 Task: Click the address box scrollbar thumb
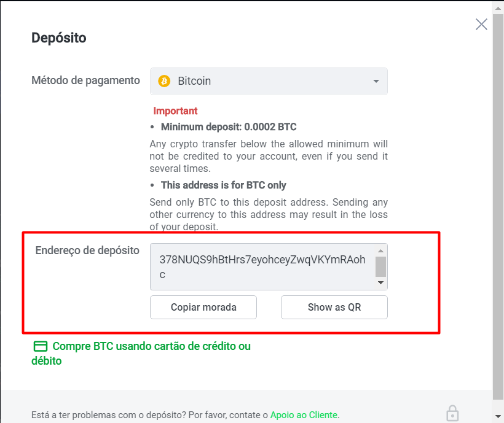380,266
